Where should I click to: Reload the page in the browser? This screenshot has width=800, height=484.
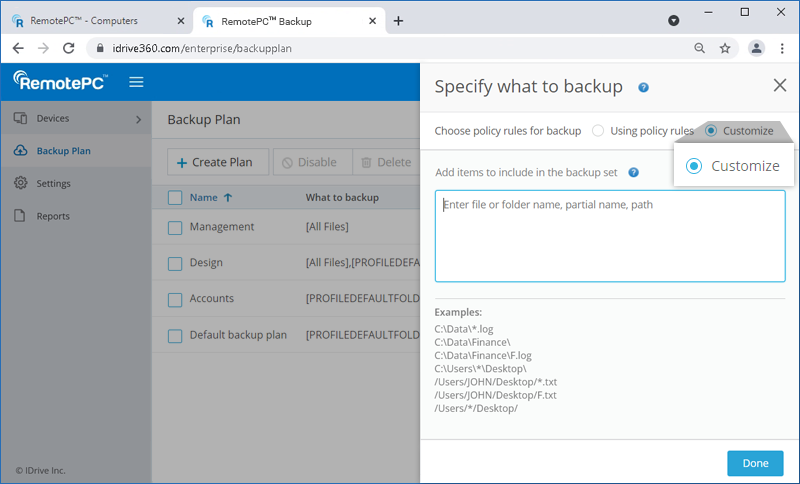click(69, 48)
